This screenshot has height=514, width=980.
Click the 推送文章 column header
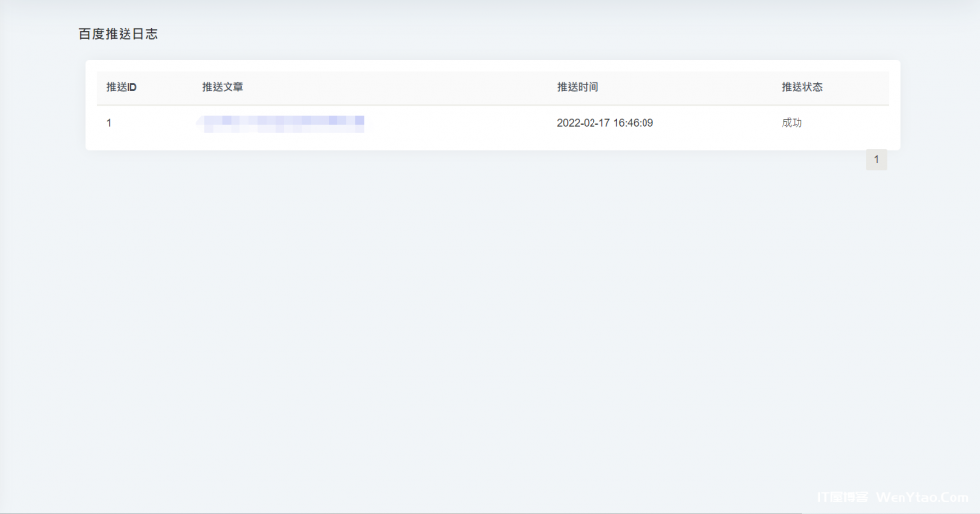223,87
